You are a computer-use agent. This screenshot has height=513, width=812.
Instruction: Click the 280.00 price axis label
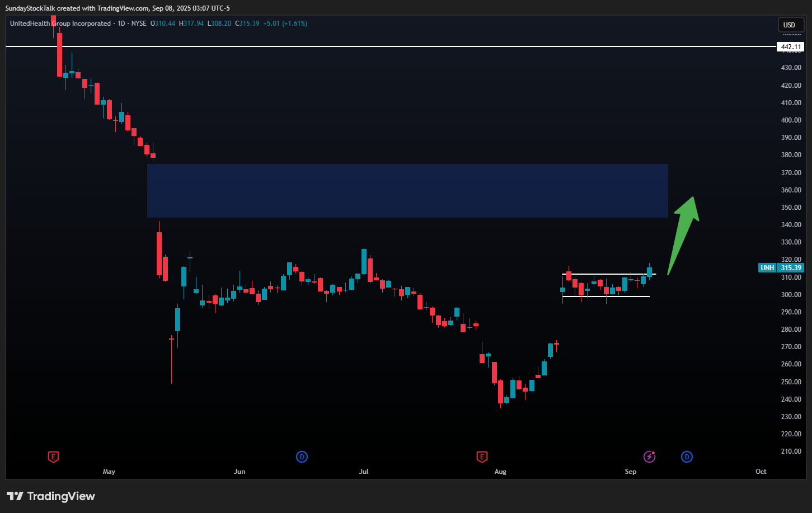pyautogui.click(x=791, y=330)
